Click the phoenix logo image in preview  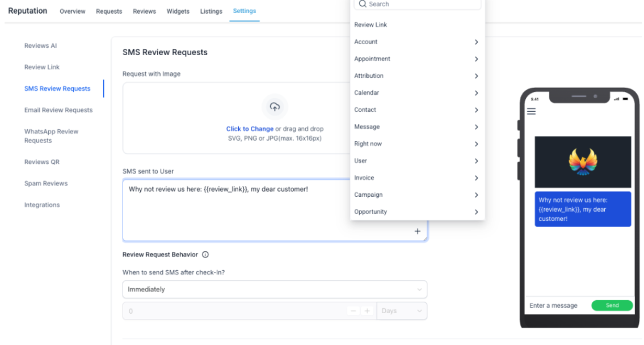[x=583, y=162]
